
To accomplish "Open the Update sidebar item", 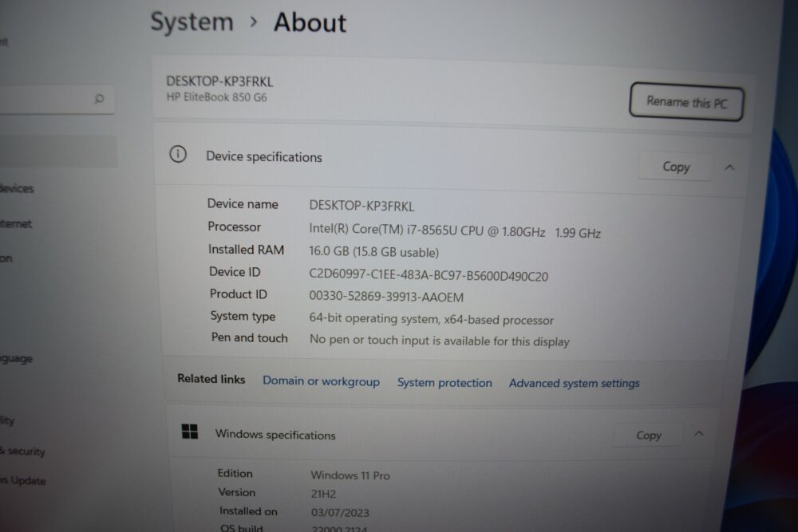I will tap(23, 481).
